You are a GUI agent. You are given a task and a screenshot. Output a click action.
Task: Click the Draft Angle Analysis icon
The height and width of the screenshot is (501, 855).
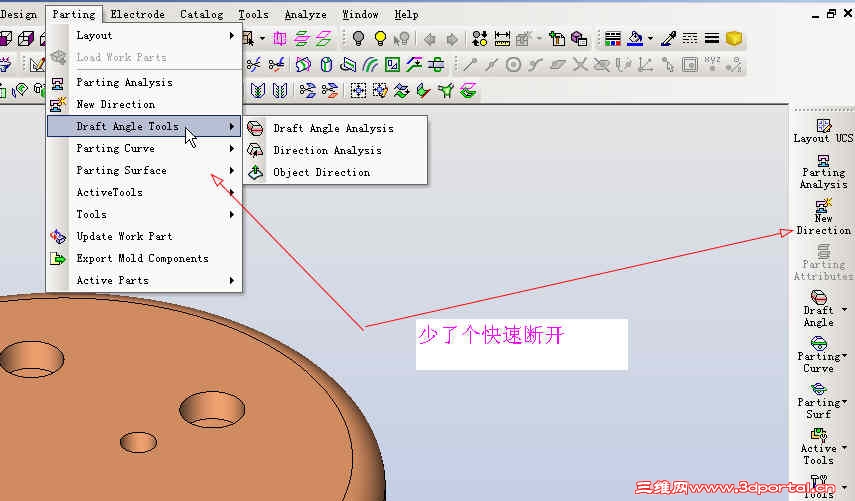click(255, 128)
